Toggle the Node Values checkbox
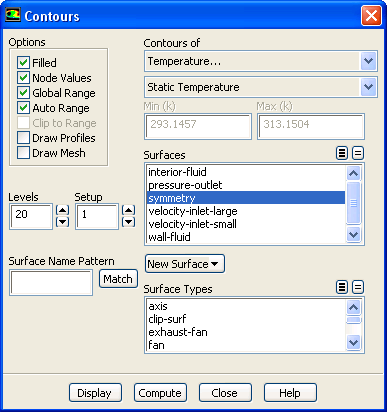The height and width of the screenshot is (412, 387). (23, 78)
